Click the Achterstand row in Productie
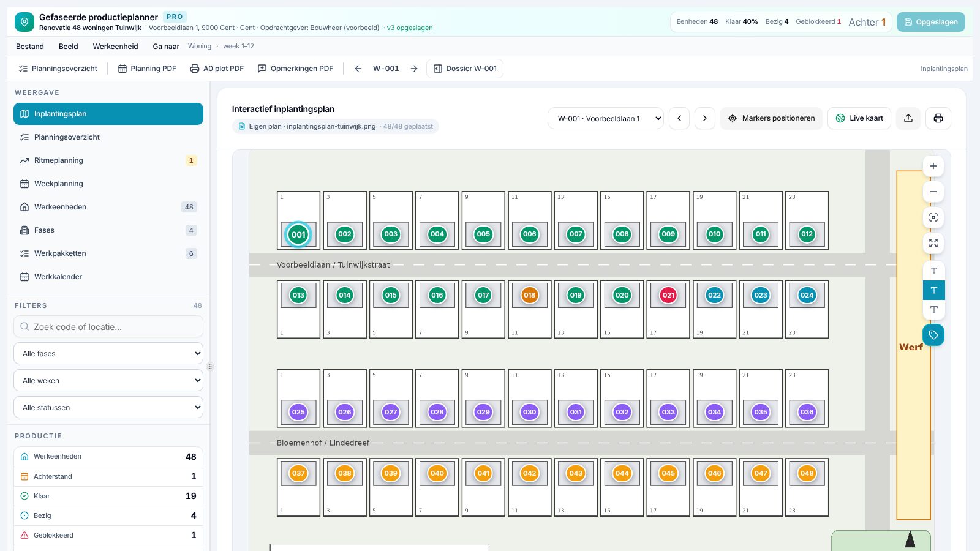Image resolution: width=980 pixels, height=551 pixels. click(x=108, y=476)
